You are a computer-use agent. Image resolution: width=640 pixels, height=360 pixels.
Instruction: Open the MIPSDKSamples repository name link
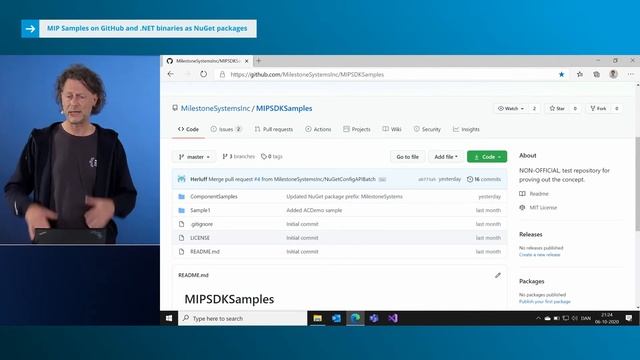[x=284, y=109]
